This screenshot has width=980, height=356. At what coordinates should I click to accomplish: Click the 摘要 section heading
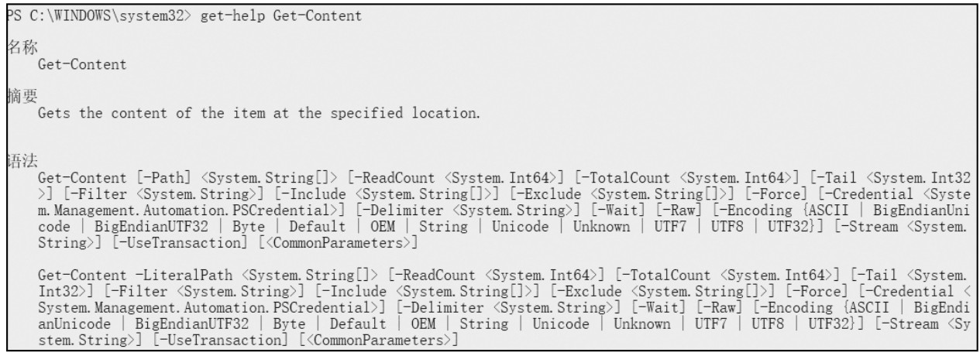coord(14,100)
